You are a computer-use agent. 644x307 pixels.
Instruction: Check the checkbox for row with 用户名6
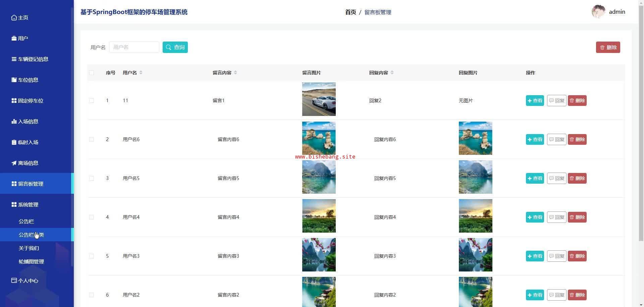click(92, 139)
